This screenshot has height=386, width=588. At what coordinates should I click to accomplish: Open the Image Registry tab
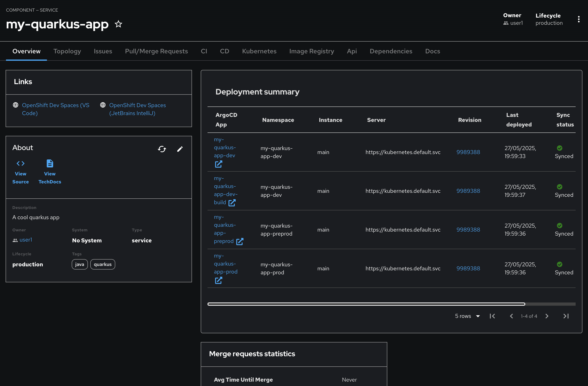tap(312, 51)
